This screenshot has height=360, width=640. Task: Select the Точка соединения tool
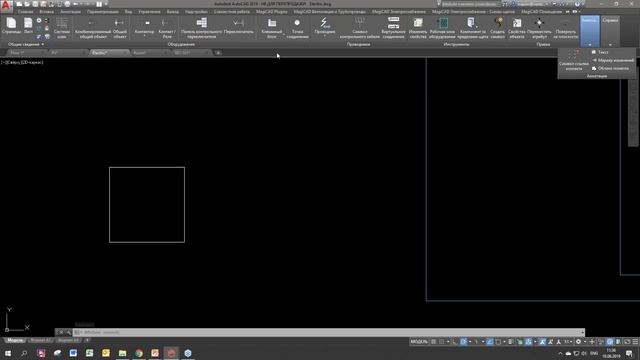coord(297,28)
